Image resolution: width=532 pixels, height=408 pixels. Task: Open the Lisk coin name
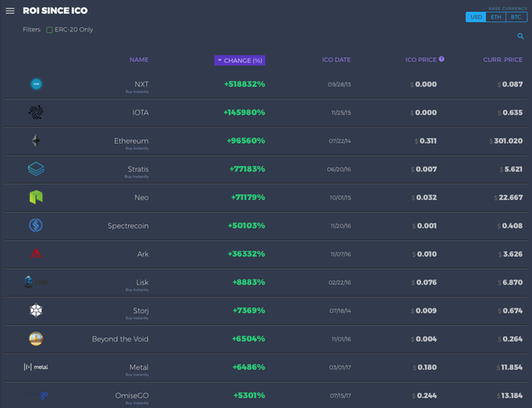pyautogui.click(x=143, y=282)
